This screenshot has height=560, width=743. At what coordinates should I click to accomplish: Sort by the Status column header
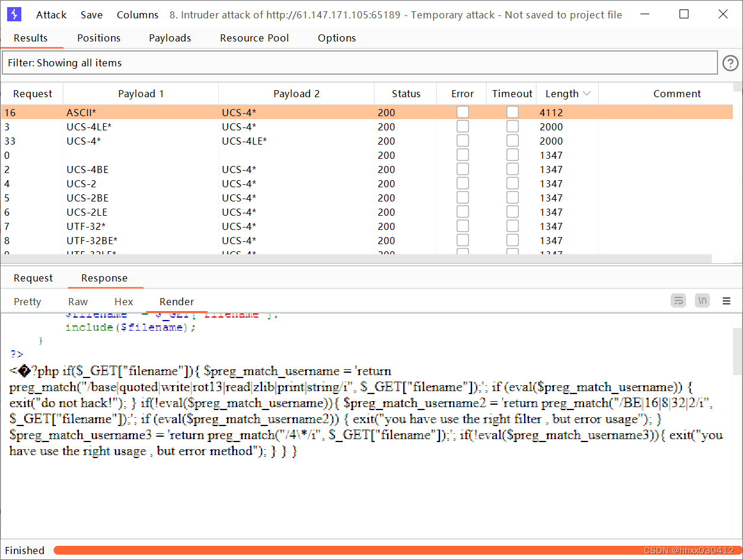pos(406,94)
